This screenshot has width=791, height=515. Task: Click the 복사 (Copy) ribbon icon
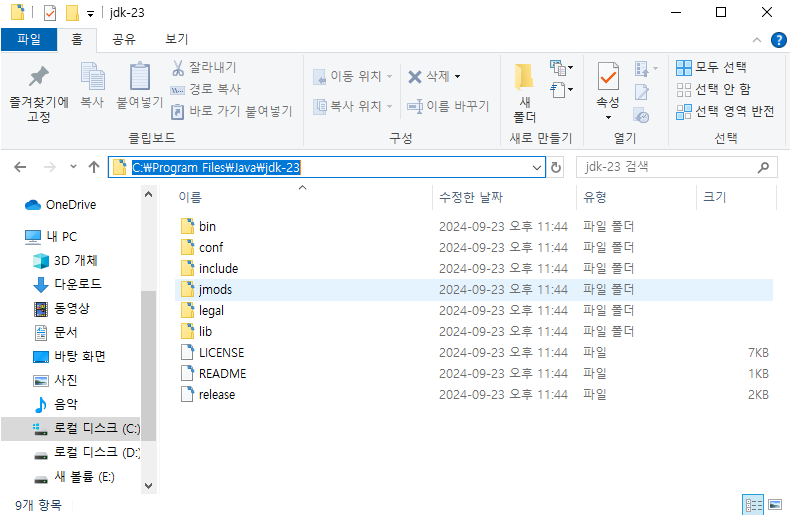92,86
